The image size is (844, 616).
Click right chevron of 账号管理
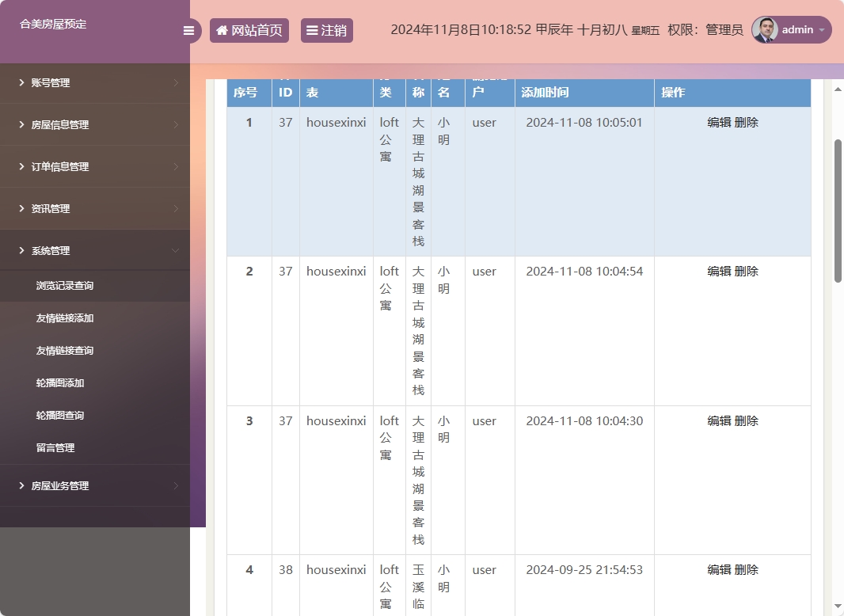point(176,82)
